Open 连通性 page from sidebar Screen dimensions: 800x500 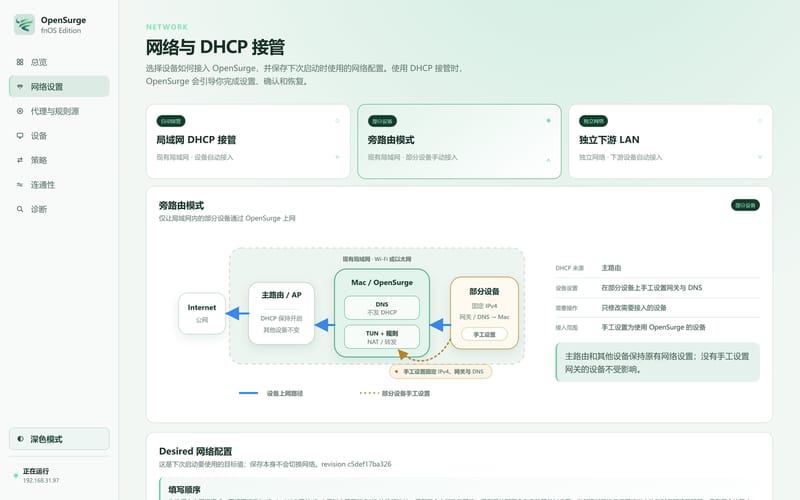59,184
